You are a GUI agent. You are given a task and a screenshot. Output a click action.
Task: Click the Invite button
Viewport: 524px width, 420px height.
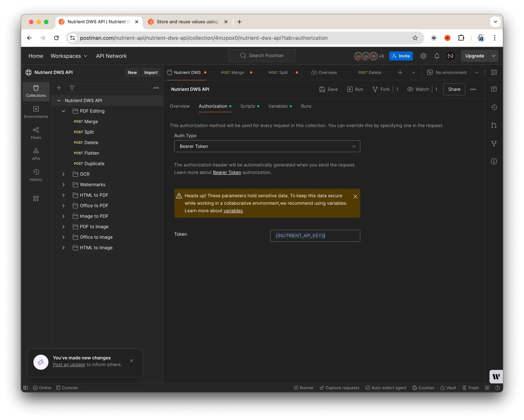(401, 56)
